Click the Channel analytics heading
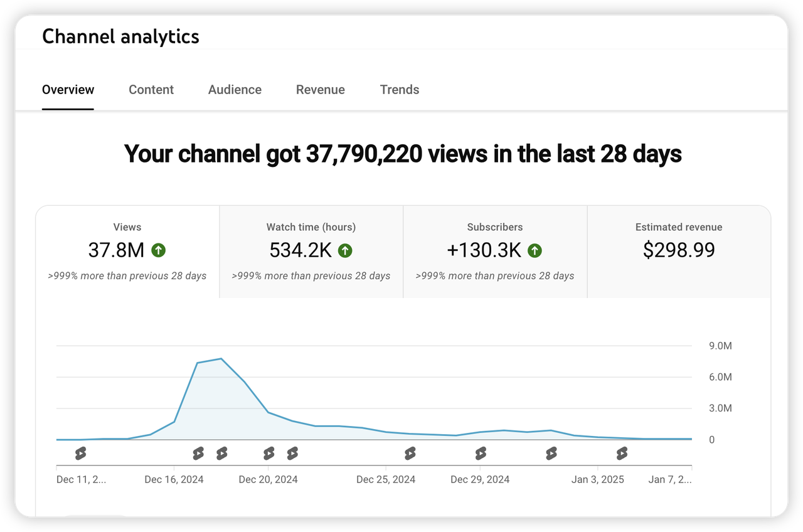This screenshot has height=532, width=803. (x=120, y=36)
